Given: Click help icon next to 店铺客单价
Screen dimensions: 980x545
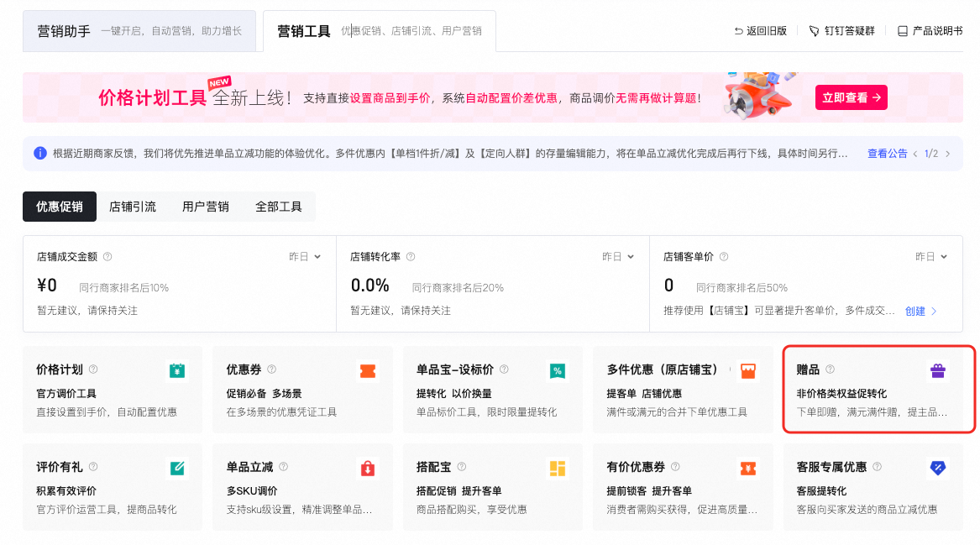Looking at the screenshot, I should click(724, 256).
